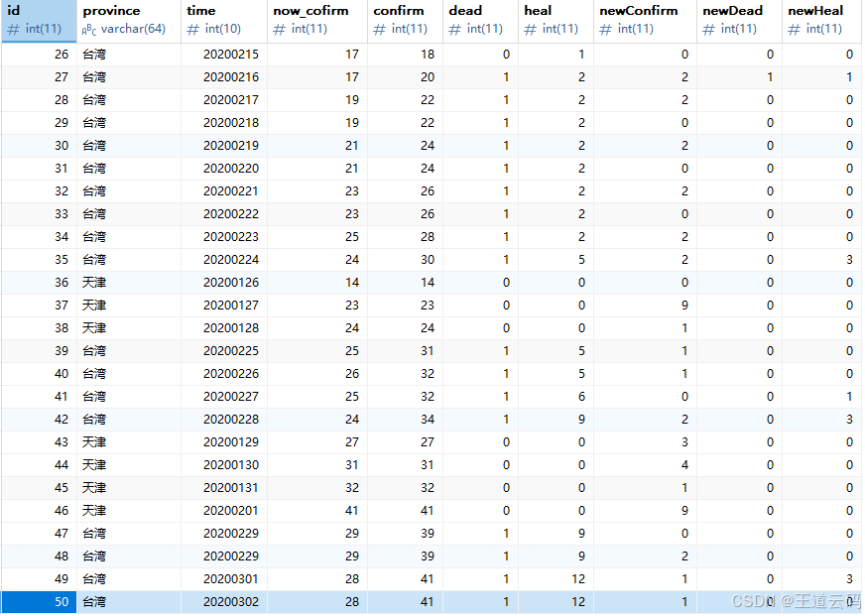Screen dimensions: 865x616
Task: Click the newHeal column header
Action: point(821,21)
